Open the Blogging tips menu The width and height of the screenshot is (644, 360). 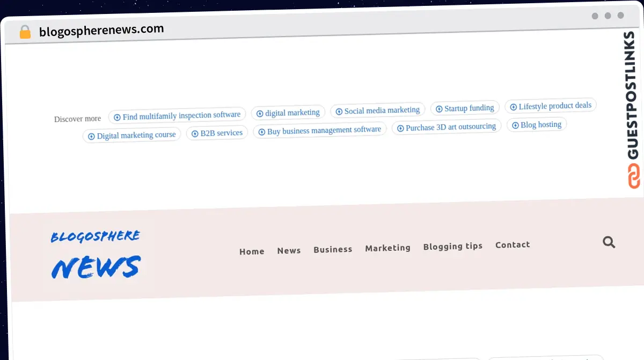pos(452,246)
